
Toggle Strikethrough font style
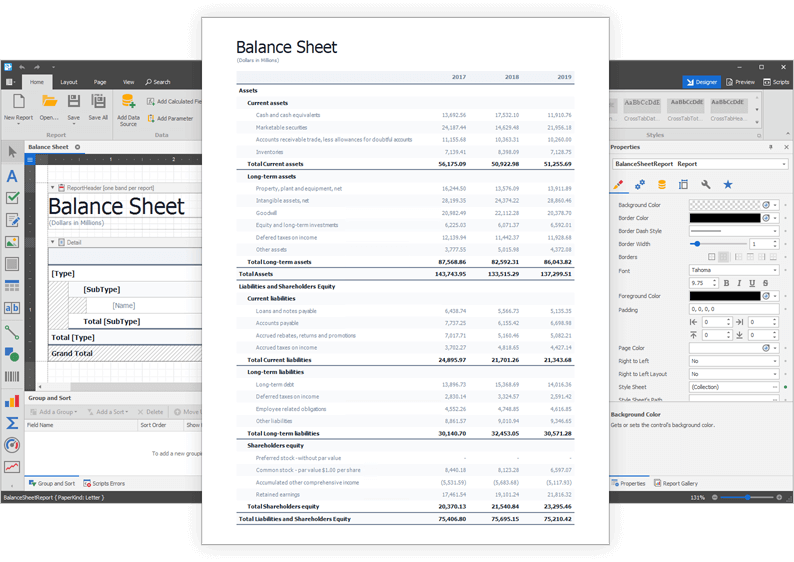765,283
